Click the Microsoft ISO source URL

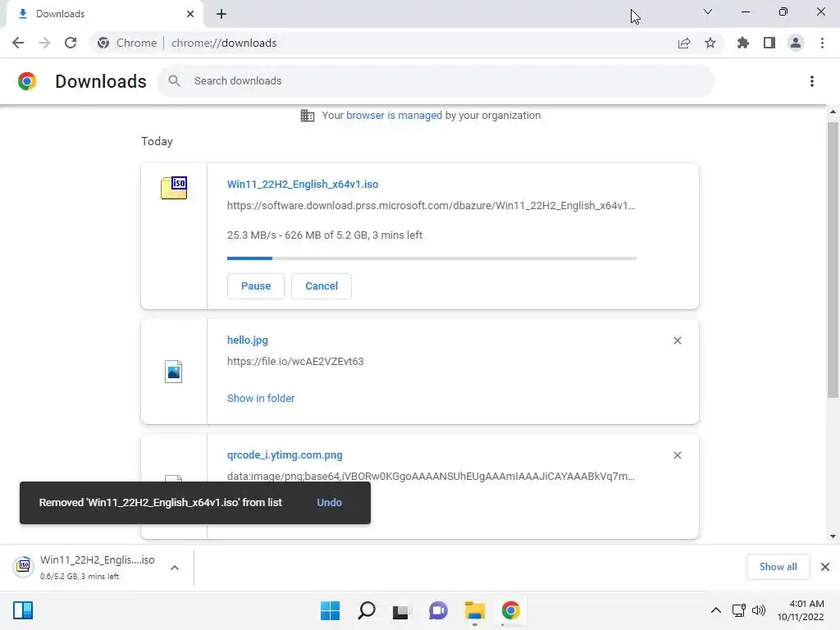[x=431, y=206]
